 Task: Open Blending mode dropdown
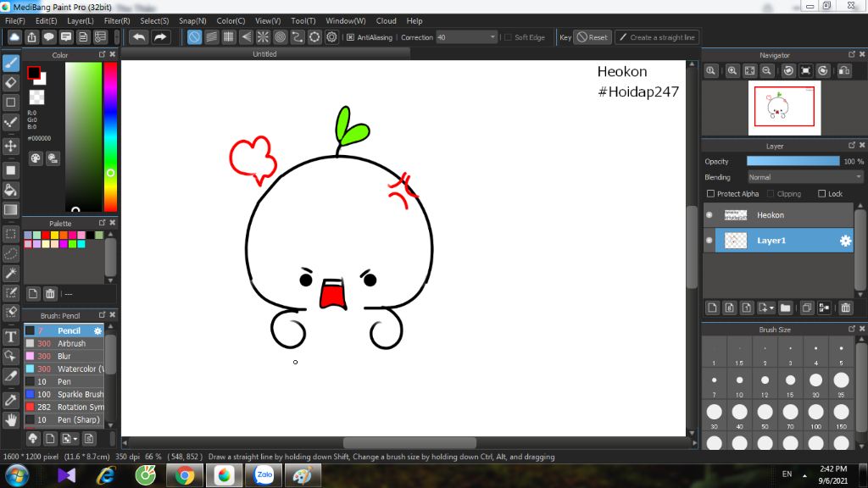[805, 177]
